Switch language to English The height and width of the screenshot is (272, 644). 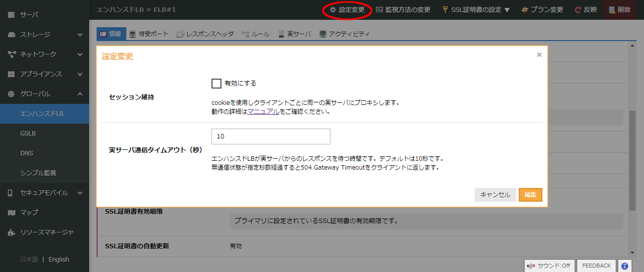pyautogui.click(x=58, y=260)
